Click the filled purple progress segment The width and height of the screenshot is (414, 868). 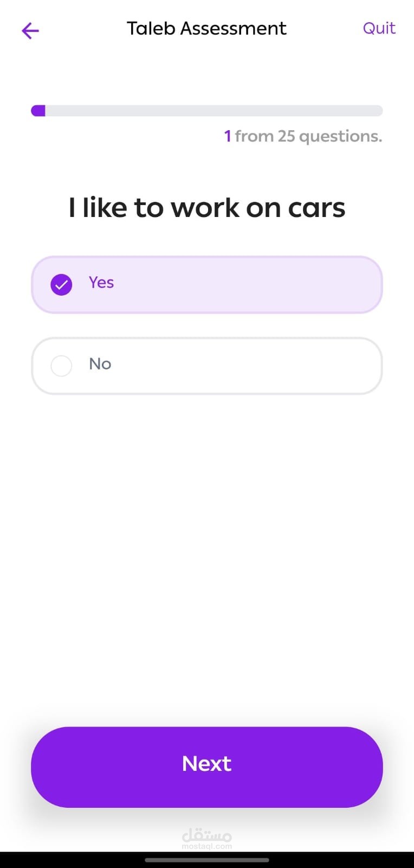pyautogui.click(x=38, y=111)
